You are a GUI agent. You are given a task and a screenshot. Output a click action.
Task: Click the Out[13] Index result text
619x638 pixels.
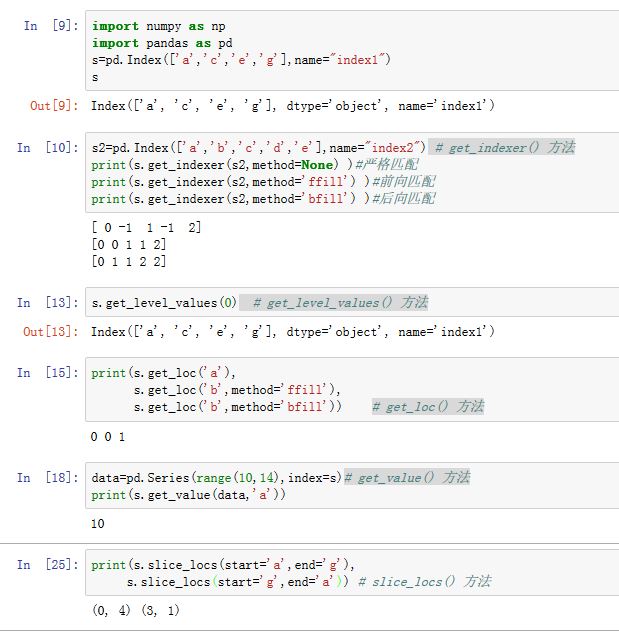tap(293, 331)
